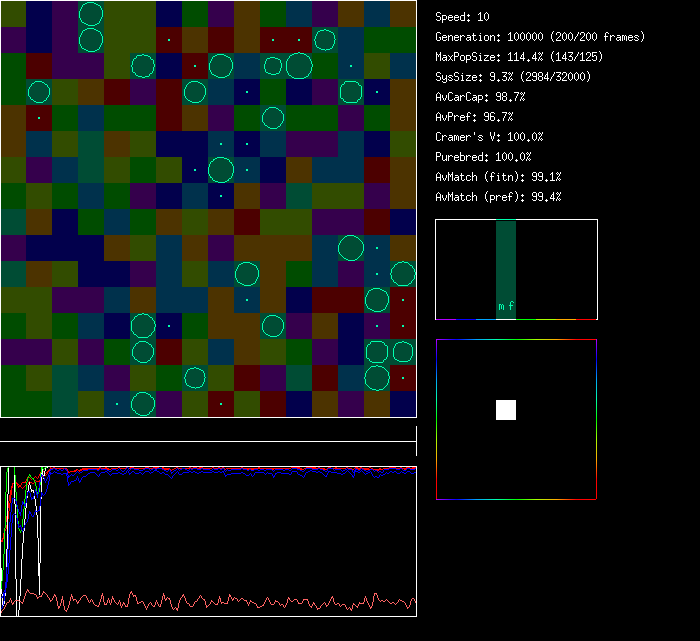This screenshot has width=700, height=641.
Task: Click the AvCarCap value
Action: (480, 97)
